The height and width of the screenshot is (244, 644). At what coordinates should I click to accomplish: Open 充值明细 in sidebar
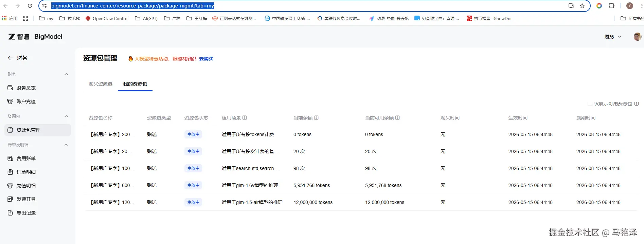pyautogui.click(x=37, y=186)
